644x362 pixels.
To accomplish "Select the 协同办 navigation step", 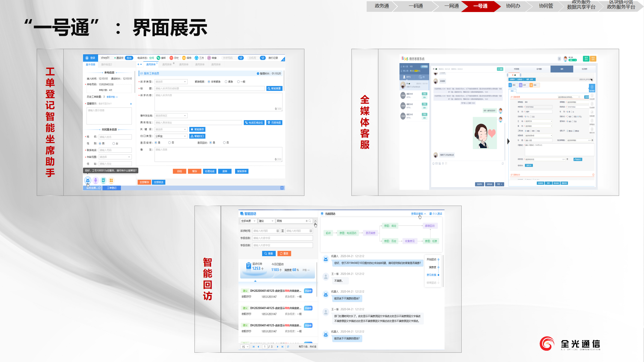I will pos(513,6).
